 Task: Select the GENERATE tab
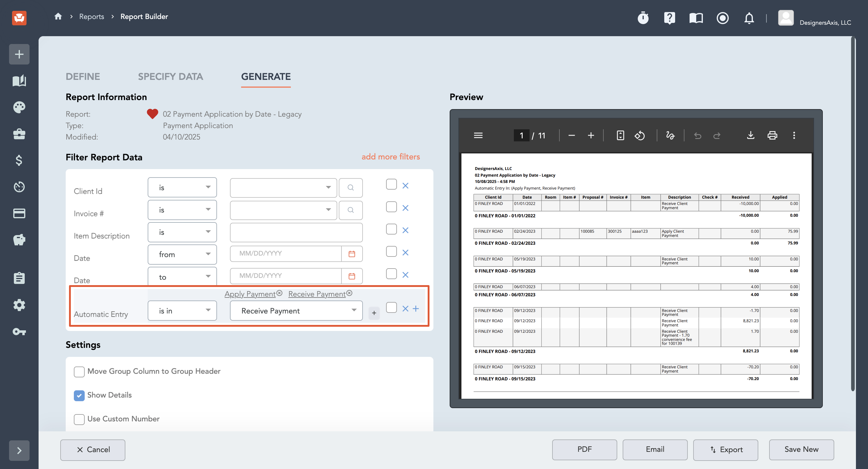[266, 77]
